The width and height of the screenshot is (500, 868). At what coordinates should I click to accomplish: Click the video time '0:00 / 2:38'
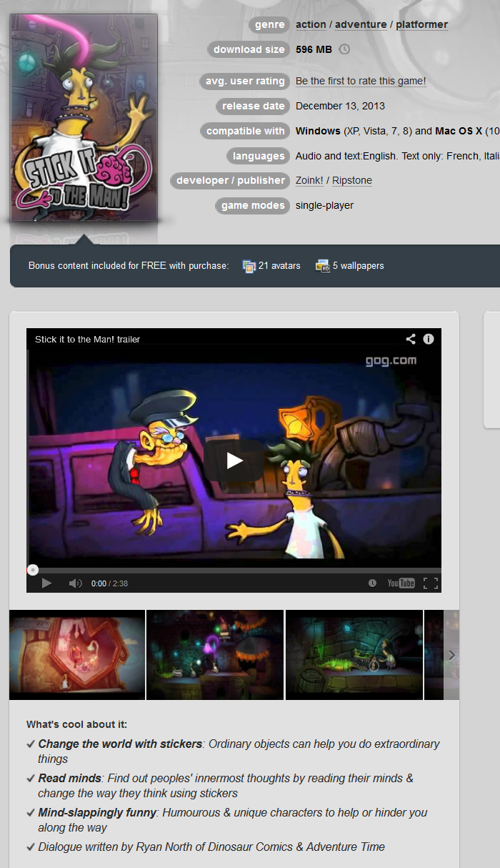109,583
